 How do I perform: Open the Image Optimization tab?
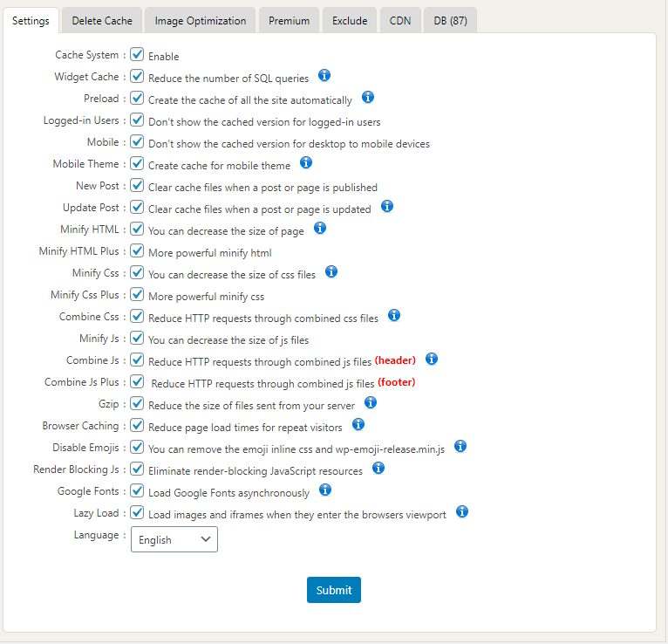(x=201, y=20)
